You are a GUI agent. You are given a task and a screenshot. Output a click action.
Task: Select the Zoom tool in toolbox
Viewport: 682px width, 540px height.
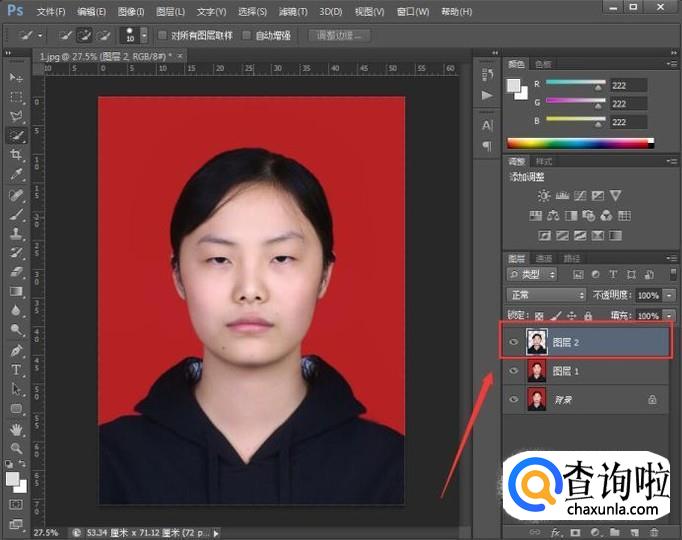pos(16,447)
